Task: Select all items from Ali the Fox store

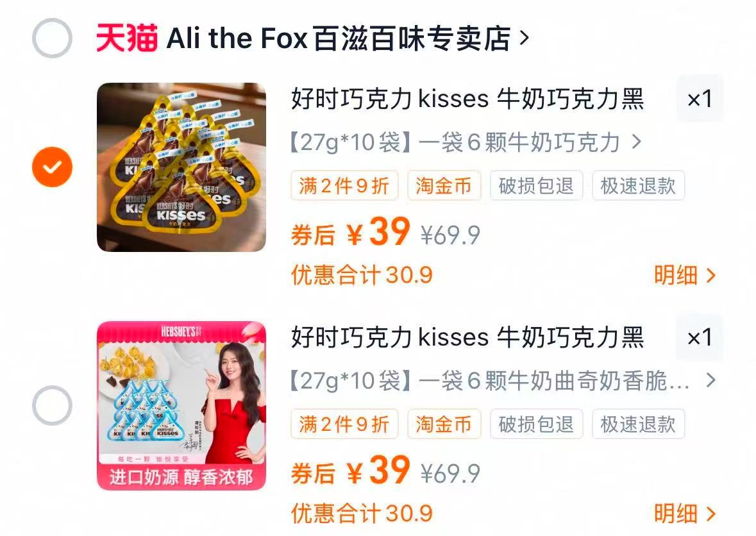Action: (x=52, y=38)
